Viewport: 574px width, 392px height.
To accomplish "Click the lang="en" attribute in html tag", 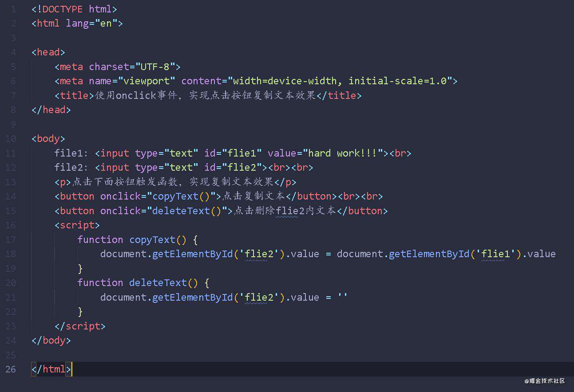I will coord(91,23).
